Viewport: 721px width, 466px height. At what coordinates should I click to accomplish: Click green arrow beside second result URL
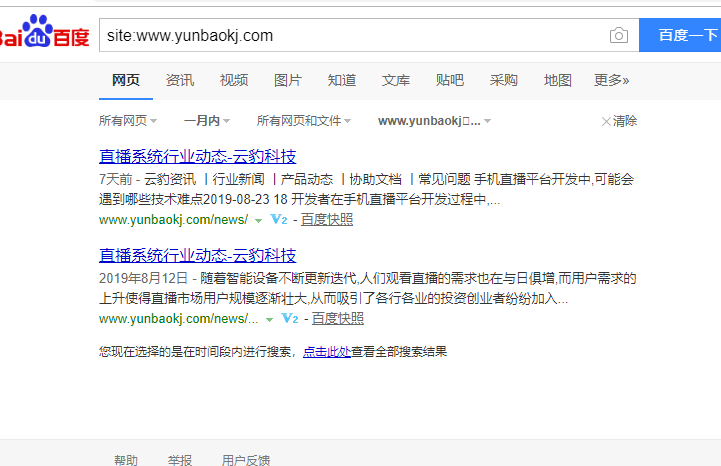(x=269, y=319)
